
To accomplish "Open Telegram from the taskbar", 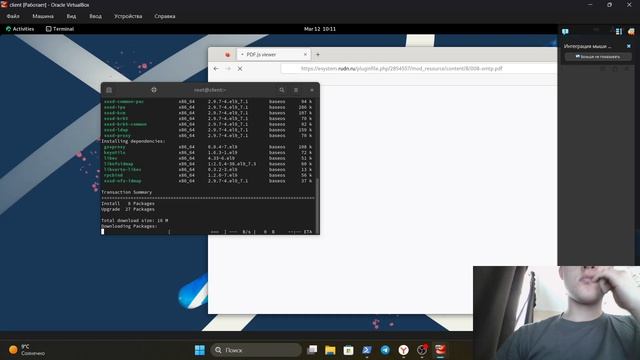I will pos(385,350).
